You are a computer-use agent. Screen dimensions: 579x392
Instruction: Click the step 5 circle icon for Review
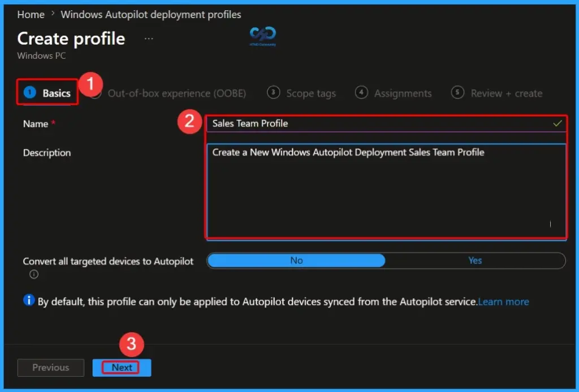click(x=457, y=92)
